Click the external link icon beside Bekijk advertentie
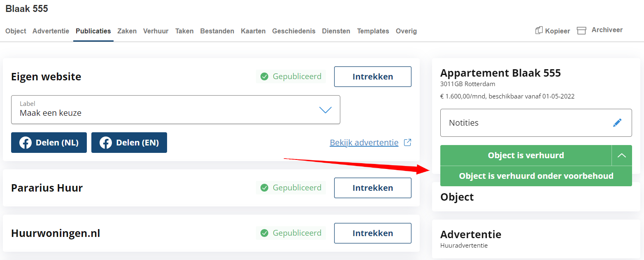 tap(407, 143)
